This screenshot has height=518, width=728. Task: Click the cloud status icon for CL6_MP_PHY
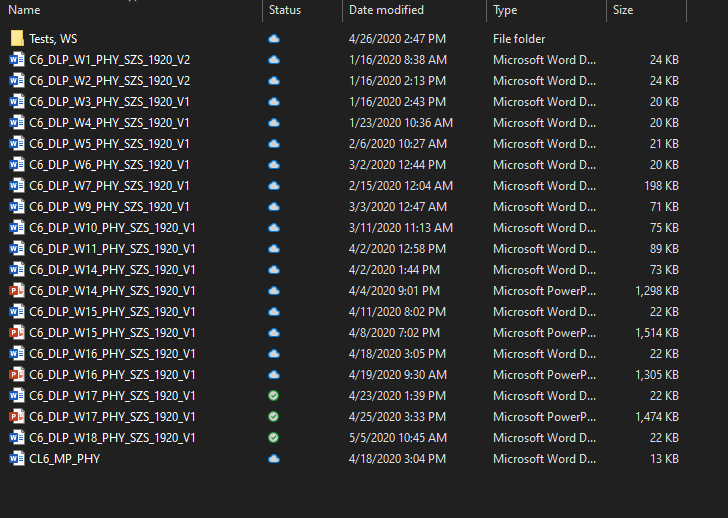pos(274,459)
